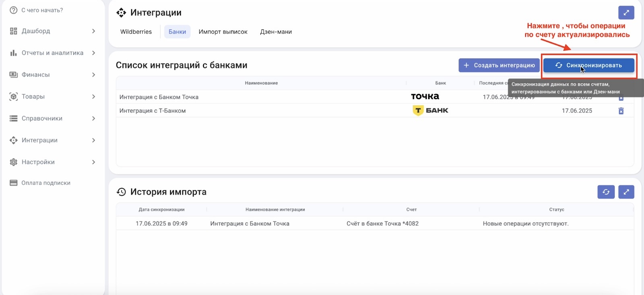Click the refresh icon in История импорта
Image resolution: width=644 pixels, height=295 pixels.
(x=606, y=192)
